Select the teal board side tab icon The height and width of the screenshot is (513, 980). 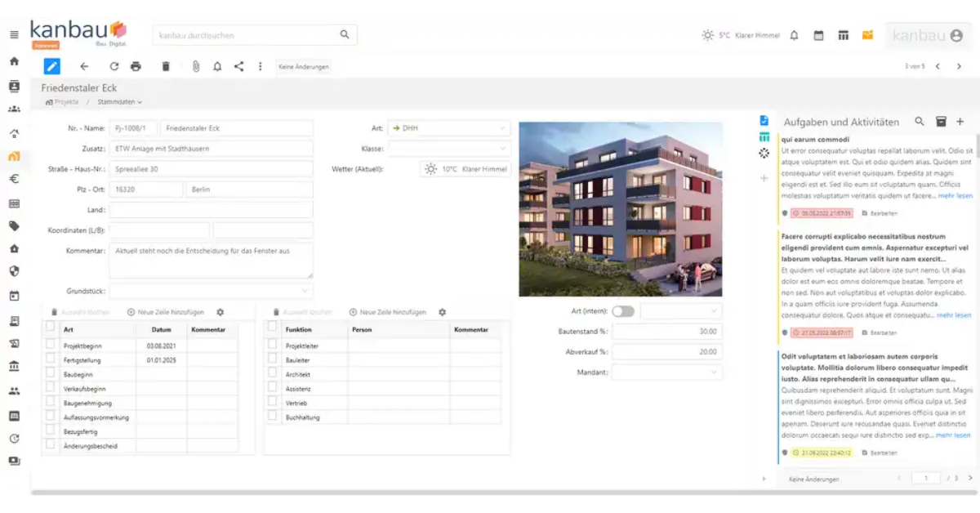tap(764, 136)
